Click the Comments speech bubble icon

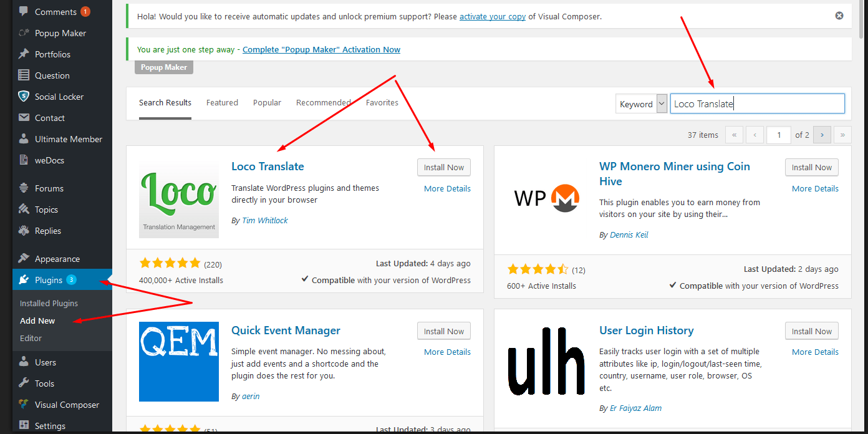pyautogui.click(x=24, y=12)
